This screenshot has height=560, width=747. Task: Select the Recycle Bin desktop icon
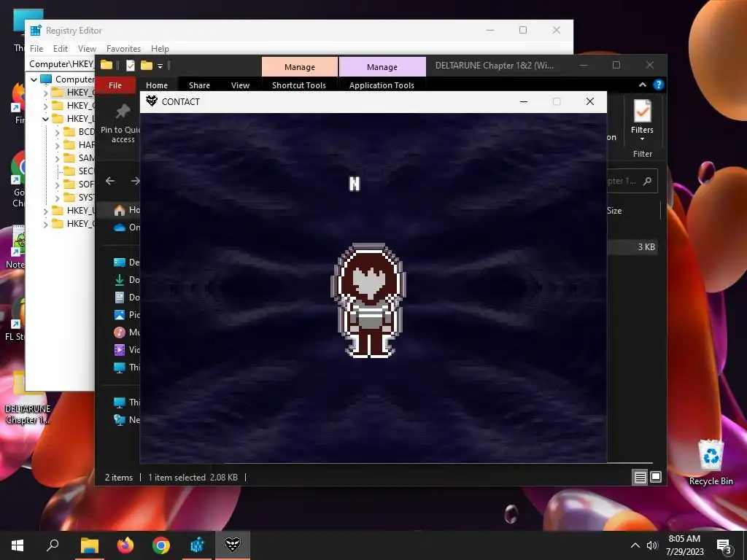pyautogui.click(x=711, y=462)
